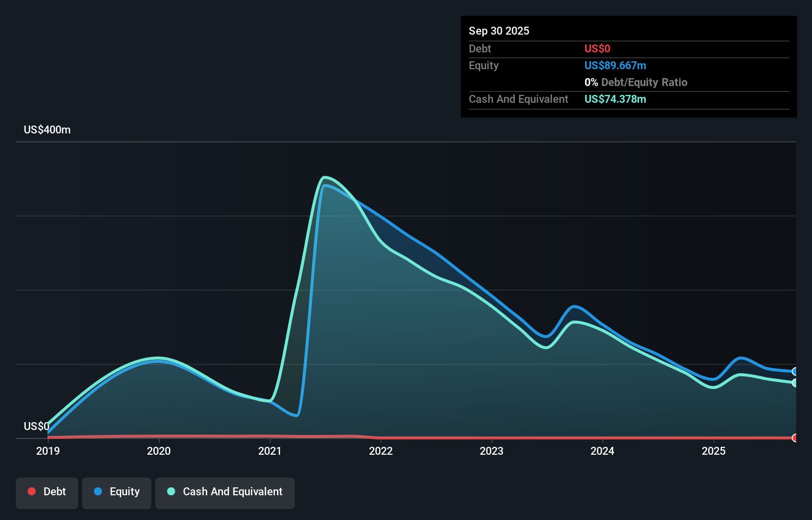
Task: Collapse the tooltip data panel
Action: tap(628, 67)
